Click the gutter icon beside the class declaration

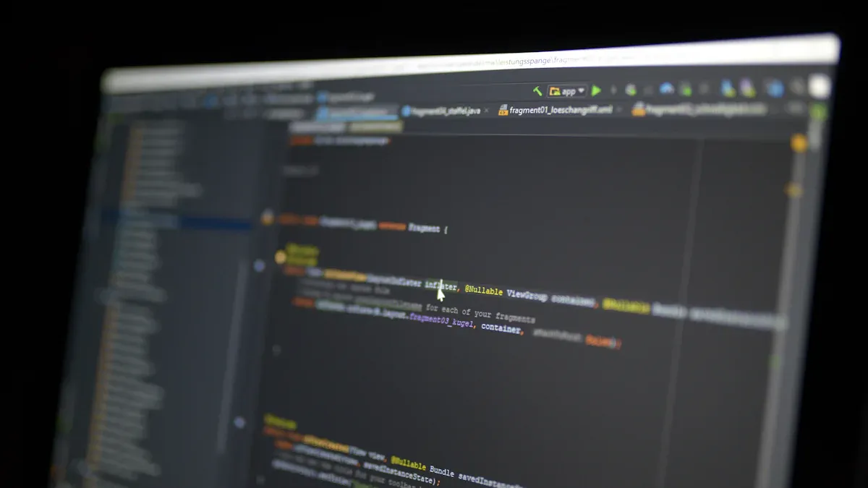(267, 218)
